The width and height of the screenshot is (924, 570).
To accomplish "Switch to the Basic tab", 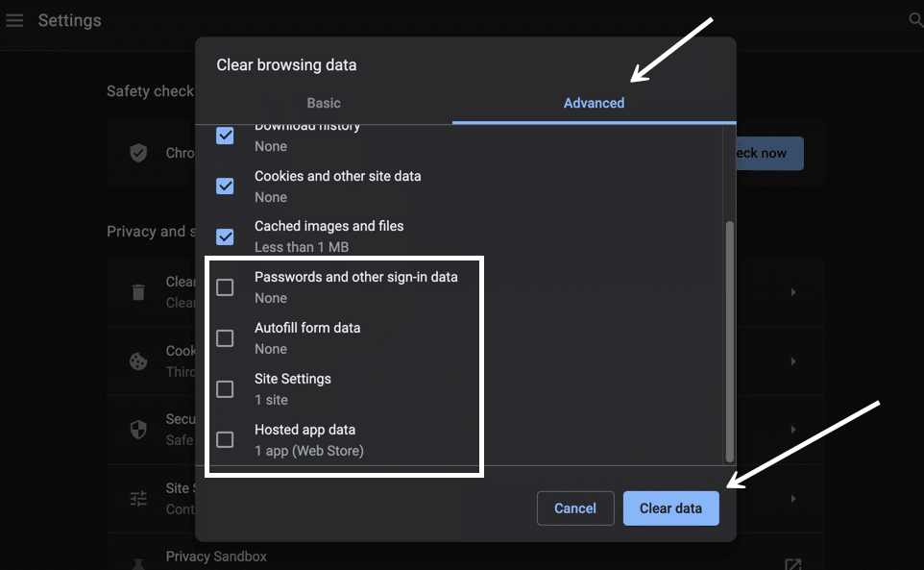I will click(324, 103).
